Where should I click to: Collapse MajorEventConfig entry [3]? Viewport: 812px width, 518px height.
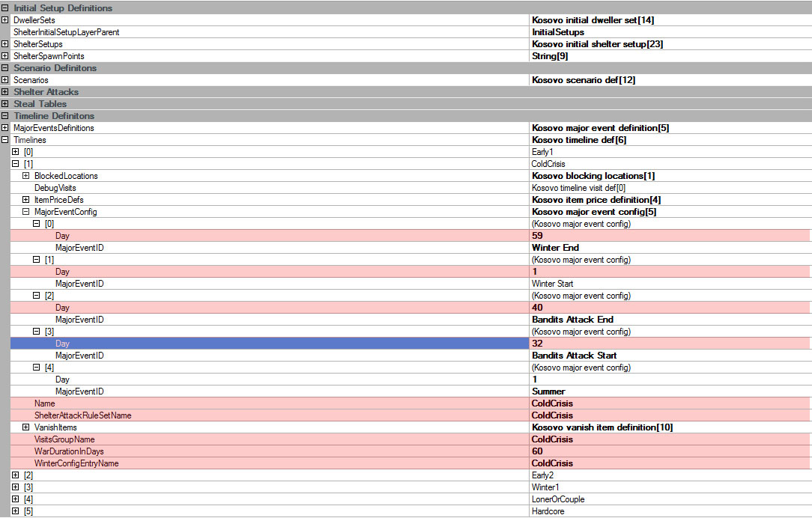pyautogui.click(x=36, y=331)
